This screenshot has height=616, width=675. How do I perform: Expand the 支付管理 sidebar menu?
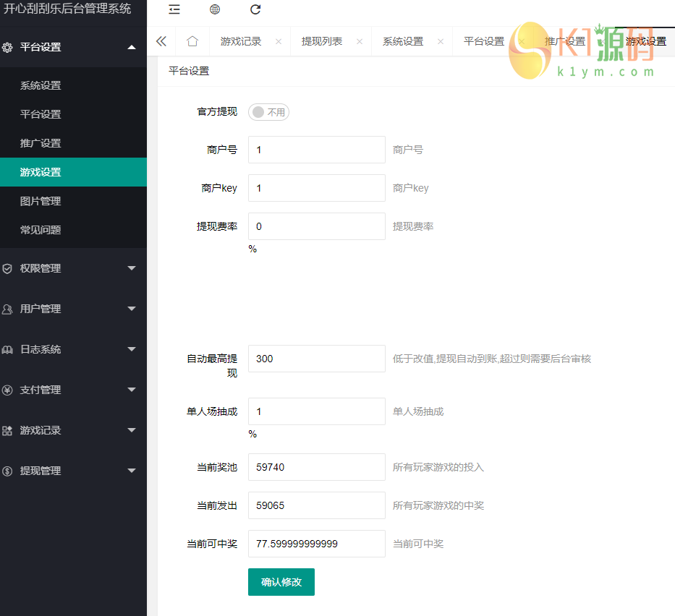click(73, 390)
